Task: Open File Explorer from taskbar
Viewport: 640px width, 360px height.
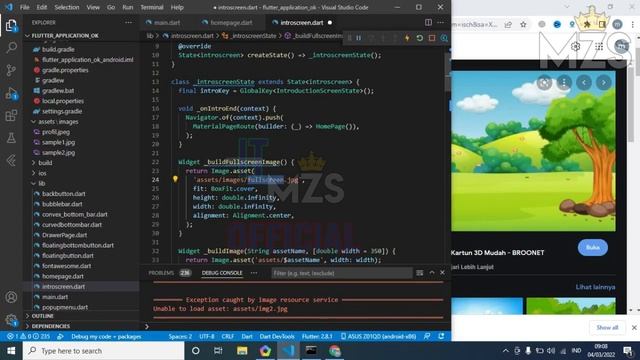Action: click(x=242, y=351)
